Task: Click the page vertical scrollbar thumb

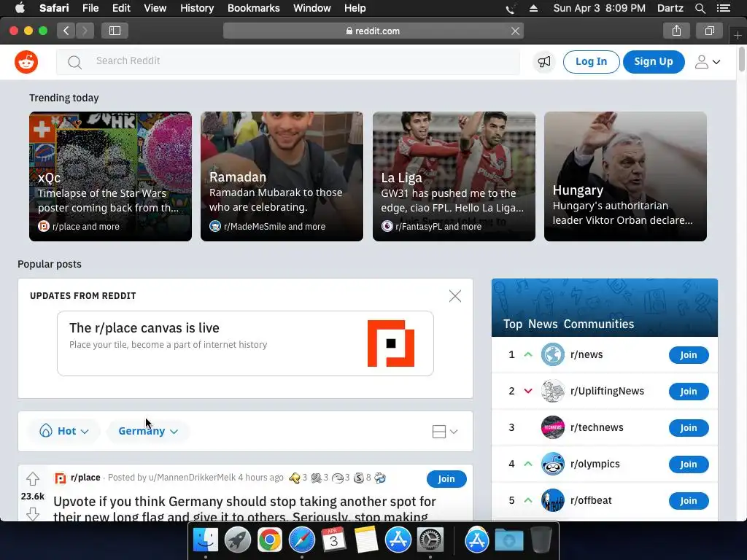Action: point(742,59)
